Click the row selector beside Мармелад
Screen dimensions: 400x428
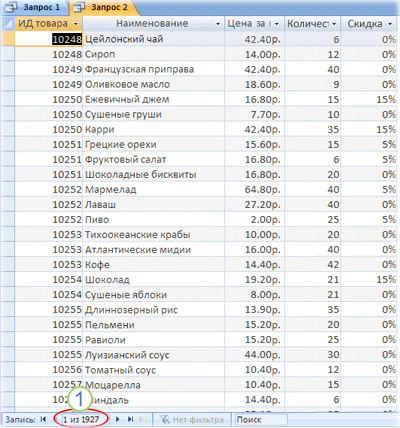[x=8, y=189]
